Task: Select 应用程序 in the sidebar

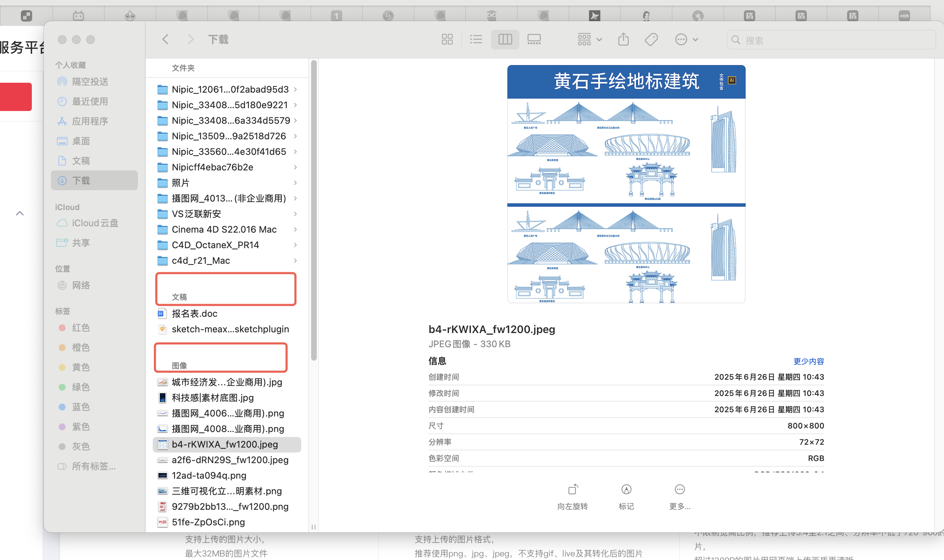Action: click(90, 121)
